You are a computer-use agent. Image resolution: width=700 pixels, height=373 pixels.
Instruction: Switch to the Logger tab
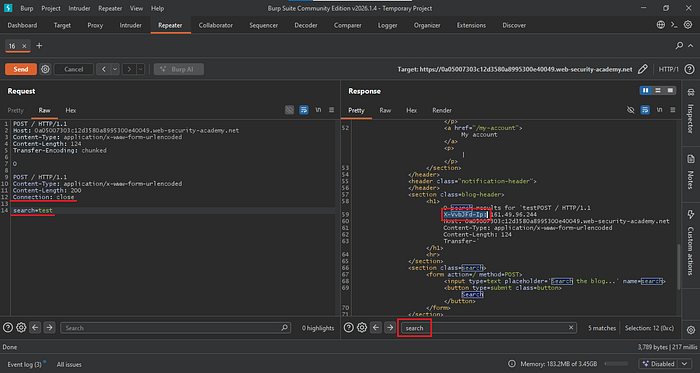(x=388, y=25)
